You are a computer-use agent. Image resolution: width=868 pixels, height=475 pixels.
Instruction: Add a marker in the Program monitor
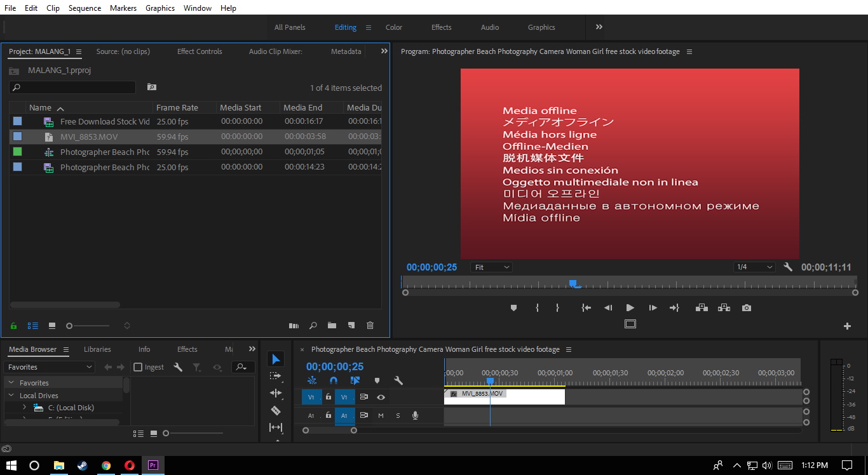pyautogui.click(x=514, y=308)
